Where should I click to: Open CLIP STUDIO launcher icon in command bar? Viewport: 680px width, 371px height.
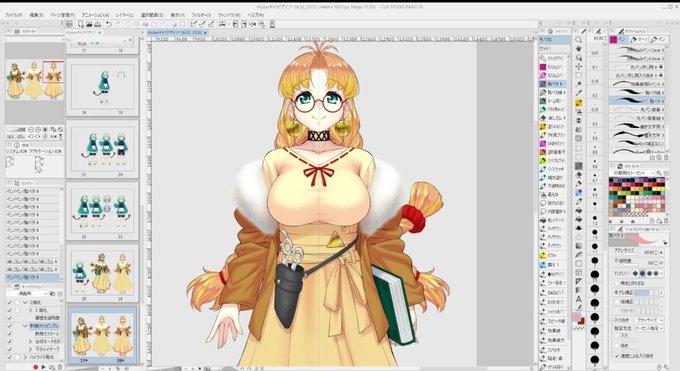69,24
